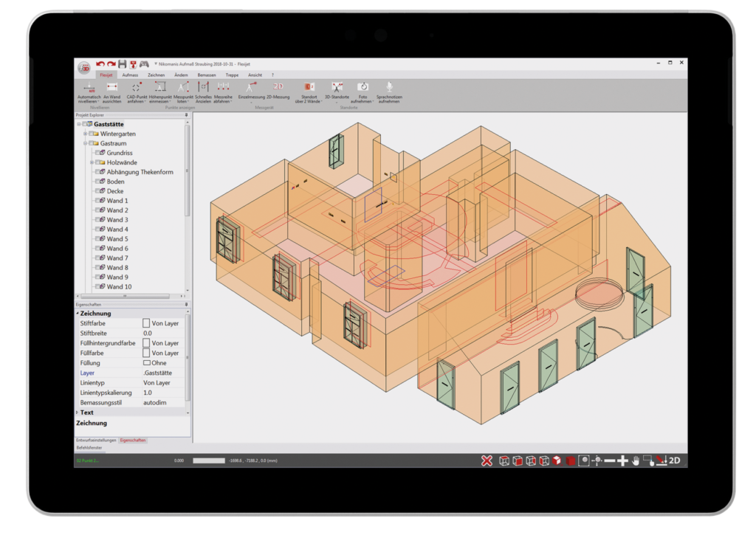
Task: Click An Wand ausrichten tool
Action: [x=112, y=92]
